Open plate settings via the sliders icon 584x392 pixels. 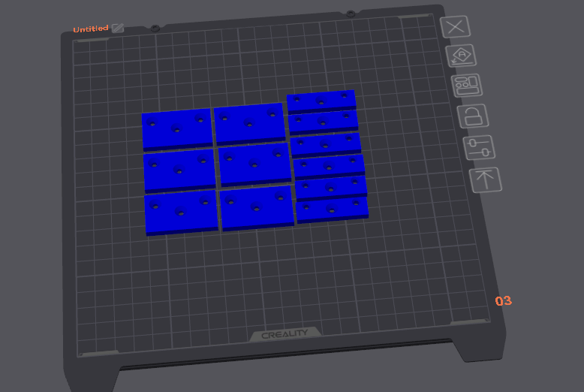tap(479, 148)
